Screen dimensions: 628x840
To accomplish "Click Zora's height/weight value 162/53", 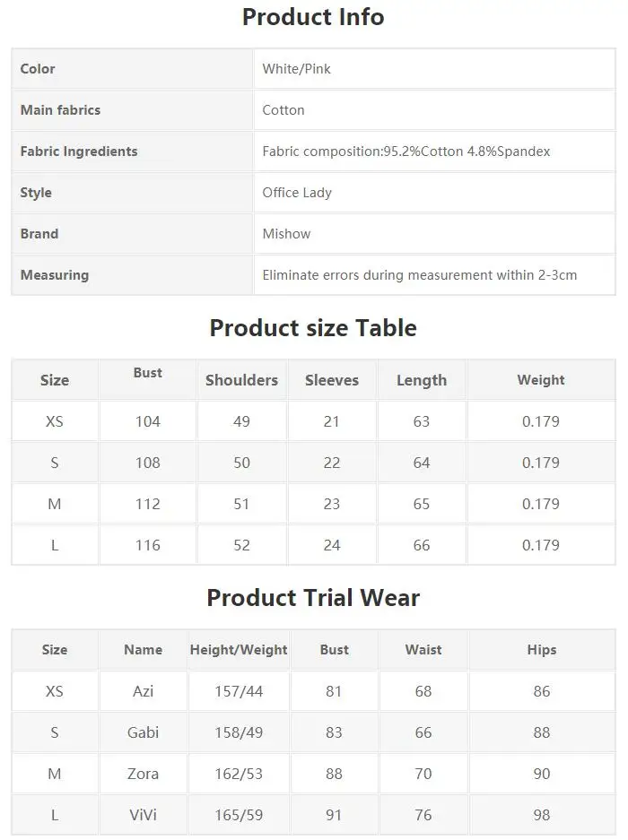I will pyautogui.click(x=239, y=774).
